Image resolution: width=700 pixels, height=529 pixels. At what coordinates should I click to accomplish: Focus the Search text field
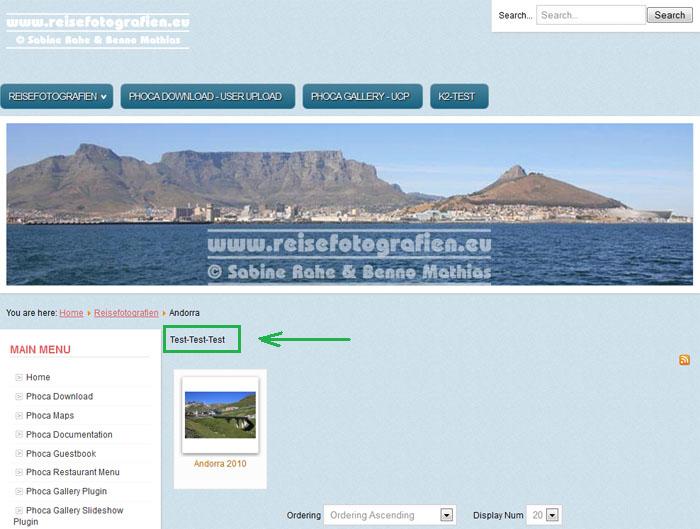coord(590,15)
